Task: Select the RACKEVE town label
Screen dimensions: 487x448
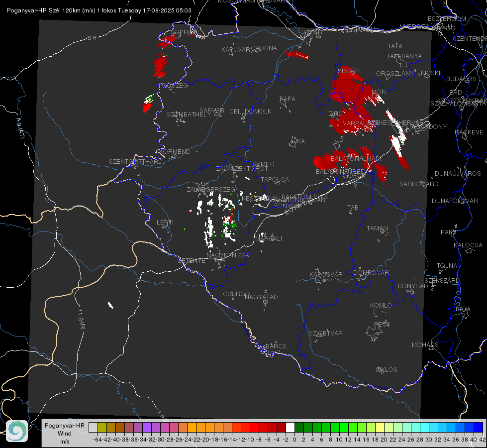Action: click(x=469, y=132)
